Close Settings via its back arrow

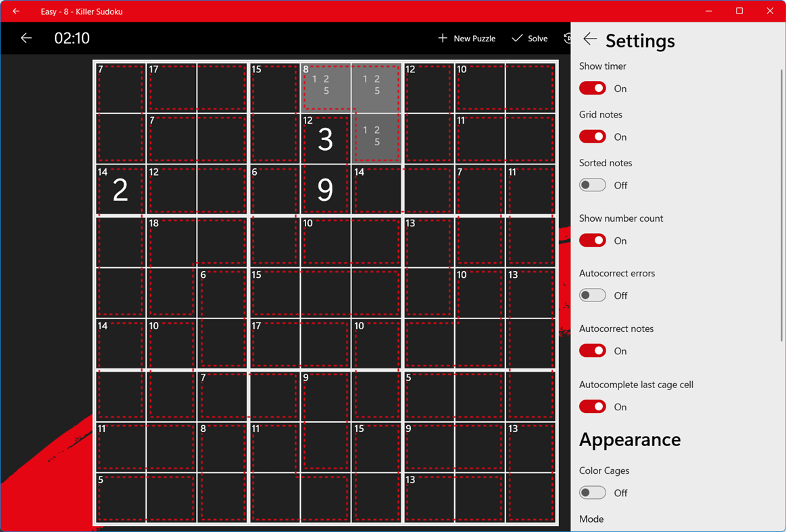pyautogui.click(x=589, y=39)
